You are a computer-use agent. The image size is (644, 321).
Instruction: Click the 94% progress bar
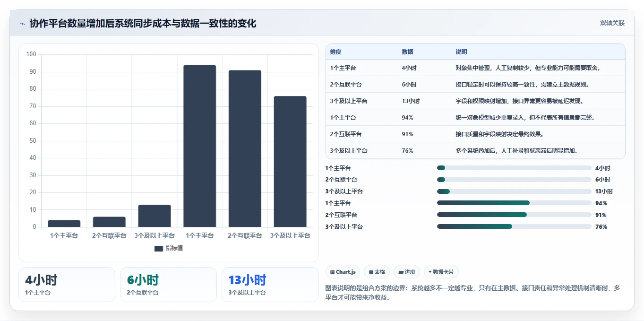514,203
